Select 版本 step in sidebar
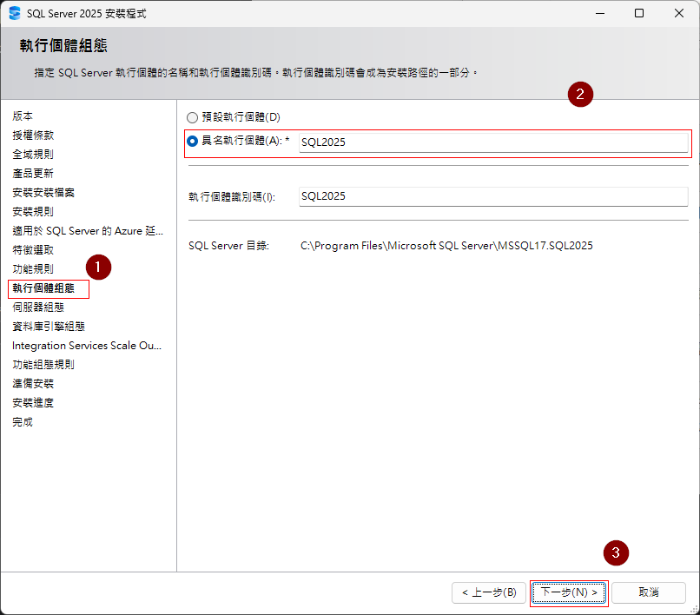Viewport: 700px width, 615px height. point(23,116)
